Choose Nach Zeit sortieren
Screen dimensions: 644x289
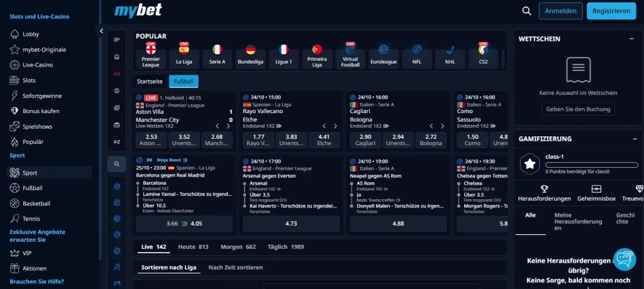click(x=236, y=267)
